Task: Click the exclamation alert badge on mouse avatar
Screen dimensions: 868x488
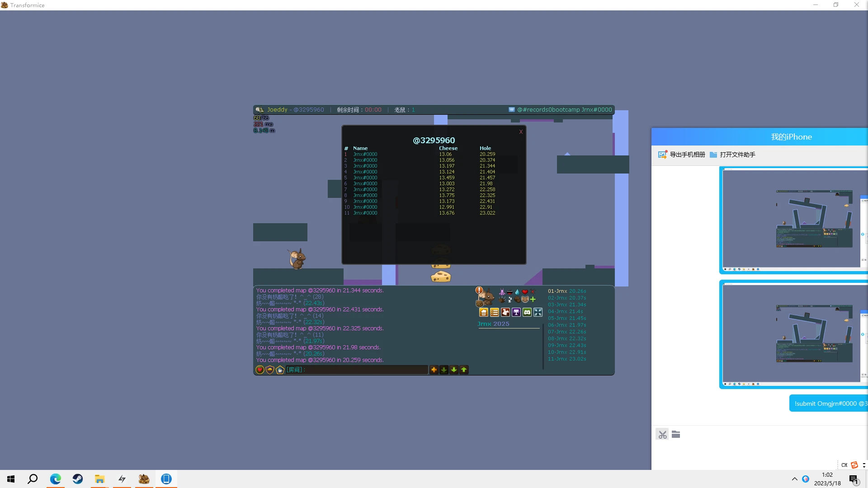Action: click(x=479, y=290)
